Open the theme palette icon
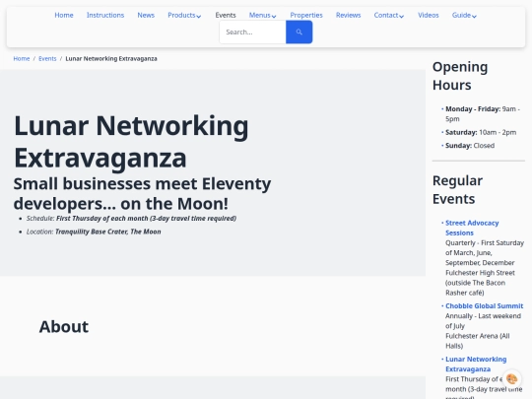This screenshot has width=532, height=399. click(511, 378)
